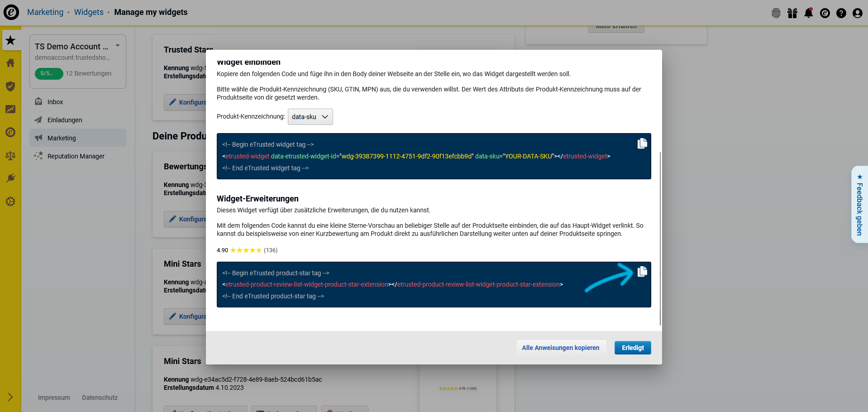This screenshot has width=868, height=412.
Task: Click Konfigurieren button on Bewertungs card
Action: 186,219
